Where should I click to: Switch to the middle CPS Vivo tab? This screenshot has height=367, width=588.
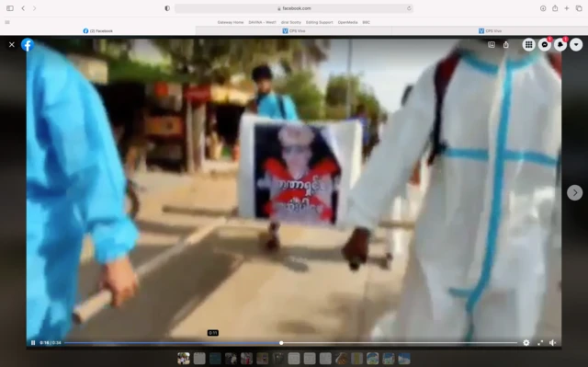(x=294, y=30)
